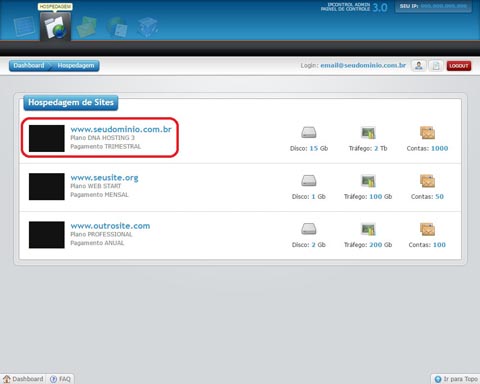Click the LOGOUT button
This screenshot has height=384, width=480.
click(x=459, y=66)
